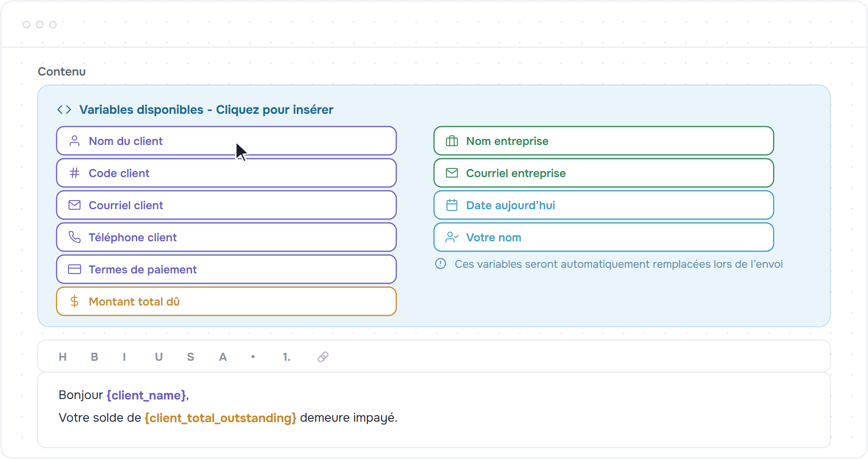The width and height of the screenshot is (868, 459).
Task: Toggle strikethrough (S) formatting
Action: point(191,357)
